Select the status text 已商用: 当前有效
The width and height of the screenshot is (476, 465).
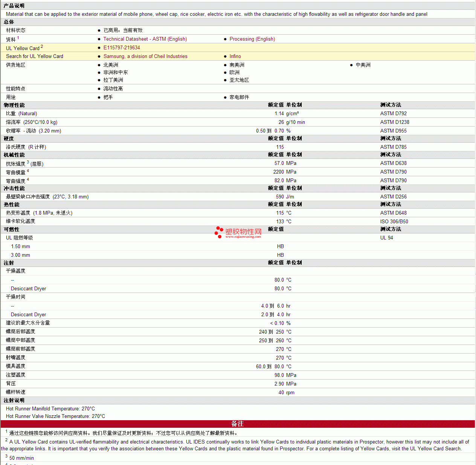123,30
